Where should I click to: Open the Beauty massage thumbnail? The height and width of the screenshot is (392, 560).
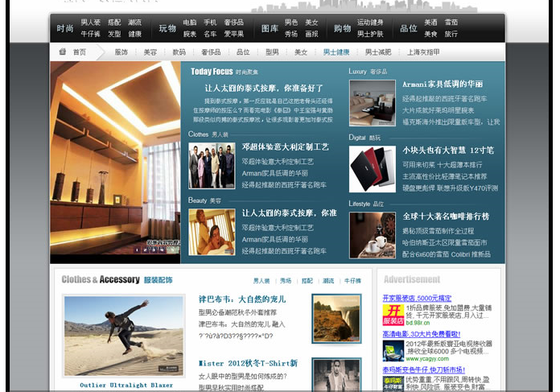pyautogui.click(x=212, y=232)
